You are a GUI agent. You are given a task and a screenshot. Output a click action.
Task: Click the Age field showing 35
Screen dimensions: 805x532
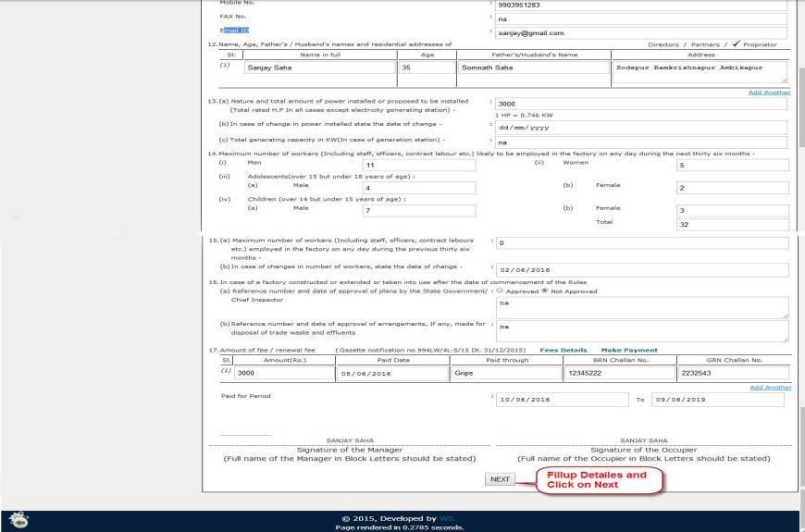coord(427,68)
